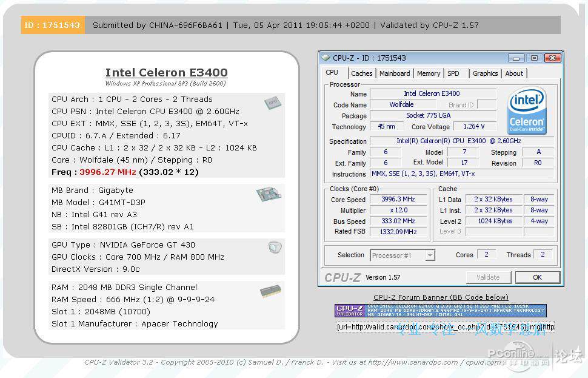
Task: Switch to the Mainboard tab
Action: click(395, 73)
